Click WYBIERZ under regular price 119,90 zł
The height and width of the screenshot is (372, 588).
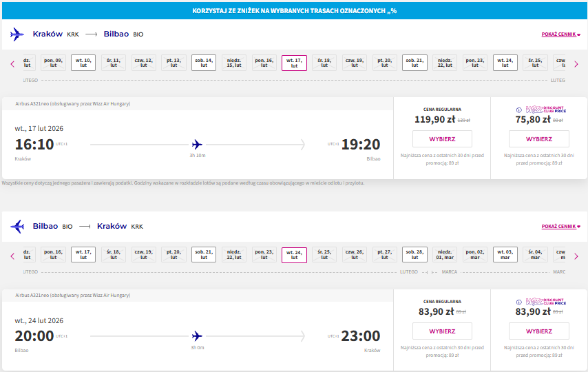[x=442, y=139]
